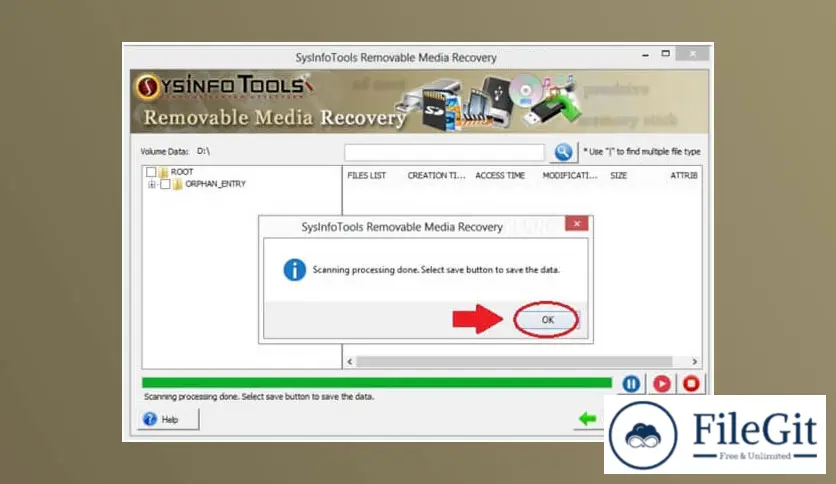The height and width of the screenshot is (484, 836).
Task: Sort by MODIFICATI... column header
Action: (x=570, y=175)
